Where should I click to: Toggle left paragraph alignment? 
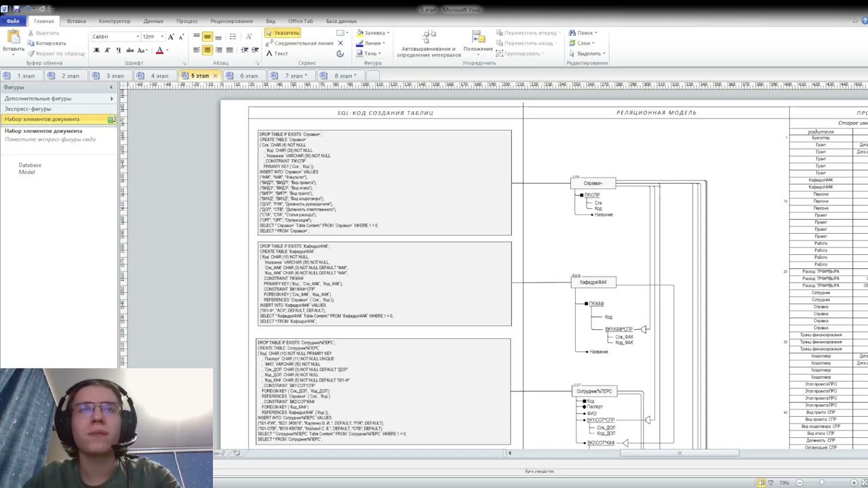coord(197,50)
